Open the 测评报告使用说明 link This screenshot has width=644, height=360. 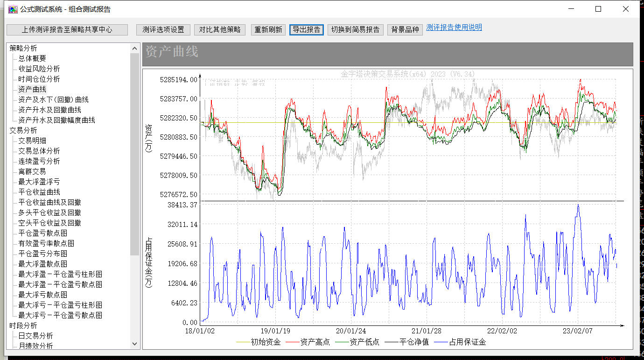click(x=454, y=28)
